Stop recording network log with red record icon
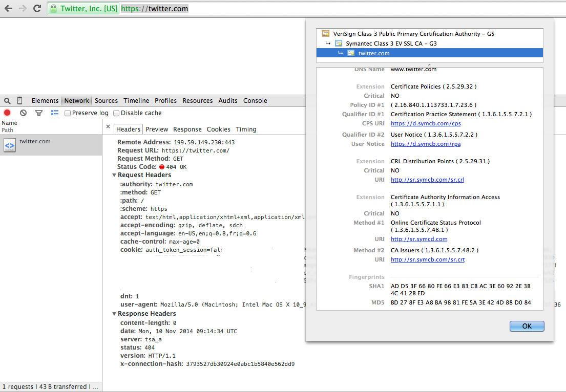Screen dimensions: 566x392 (7, 113)
